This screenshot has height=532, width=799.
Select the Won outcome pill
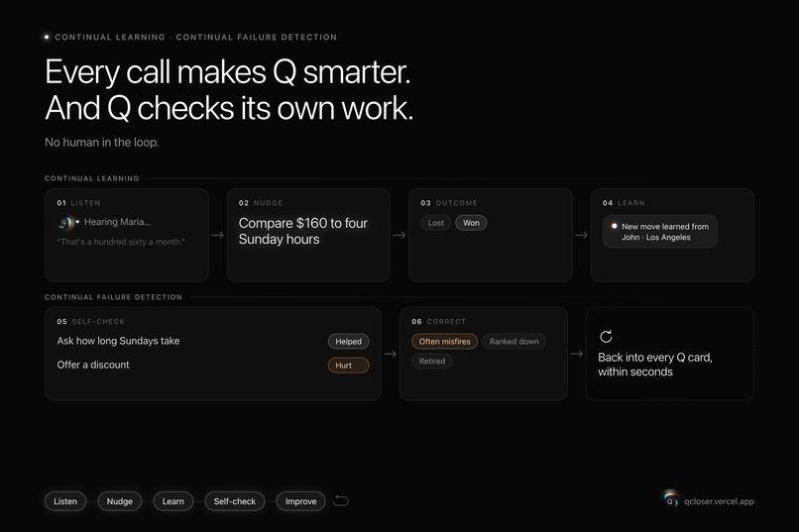click(471, 223)
